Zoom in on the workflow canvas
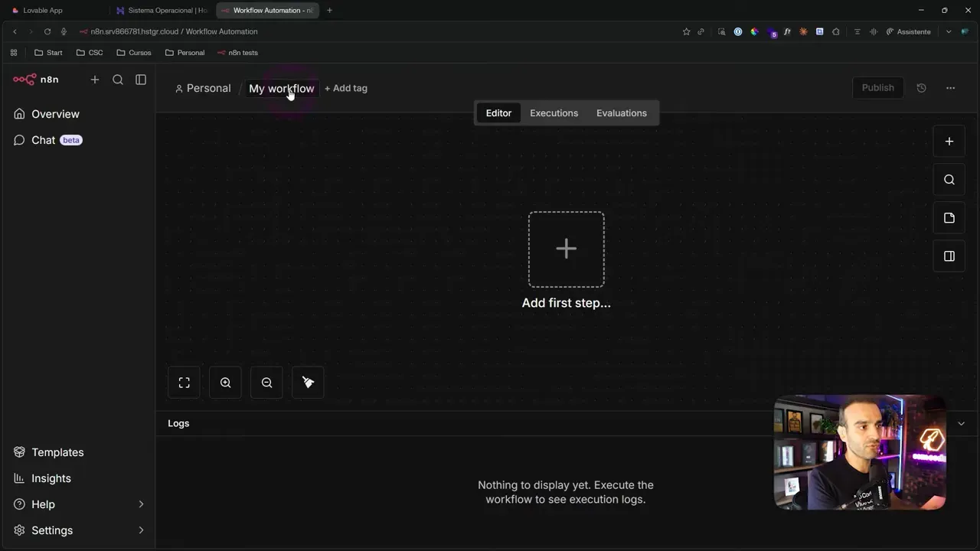The height and width of the screenshot is (551, 980). [225, 382]
